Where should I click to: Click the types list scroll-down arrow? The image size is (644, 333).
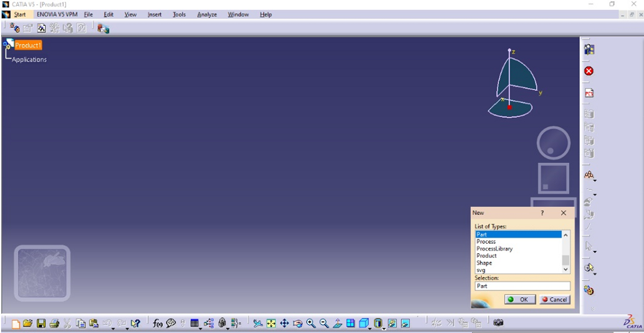coord(566,269)
